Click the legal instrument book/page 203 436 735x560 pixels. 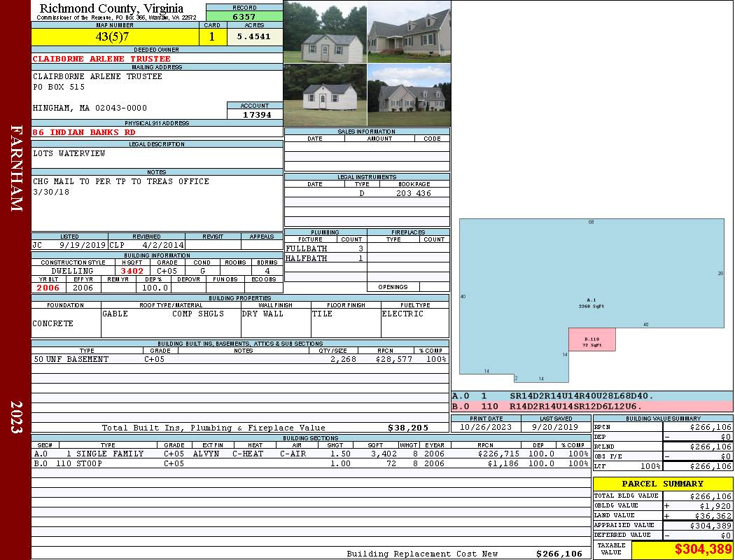413,193
